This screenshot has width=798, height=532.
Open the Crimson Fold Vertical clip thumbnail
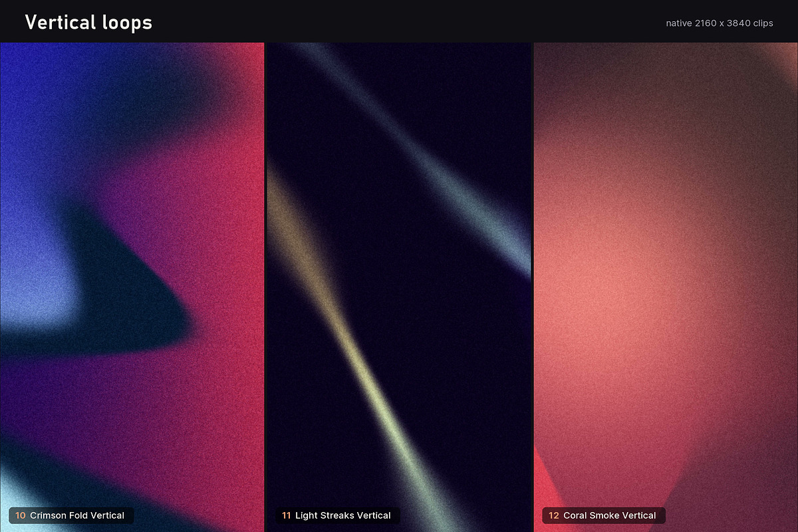coord(132,287)
